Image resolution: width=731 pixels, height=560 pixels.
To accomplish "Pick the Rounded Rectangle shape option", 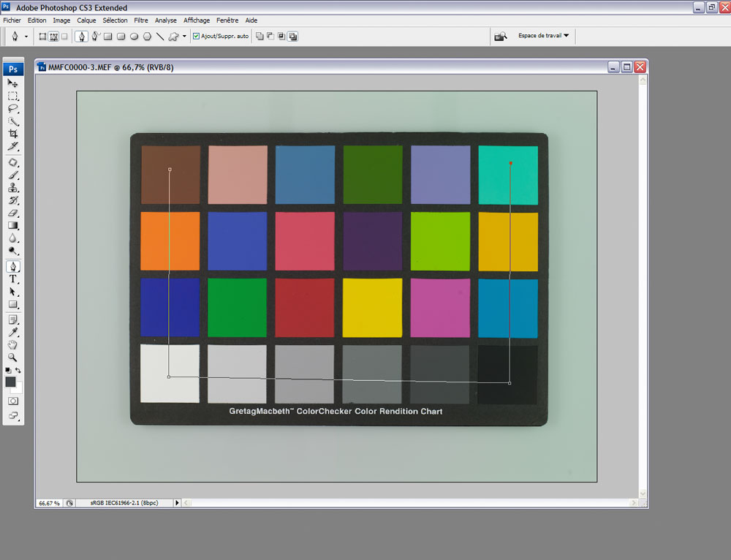I will tap(121, 37).
